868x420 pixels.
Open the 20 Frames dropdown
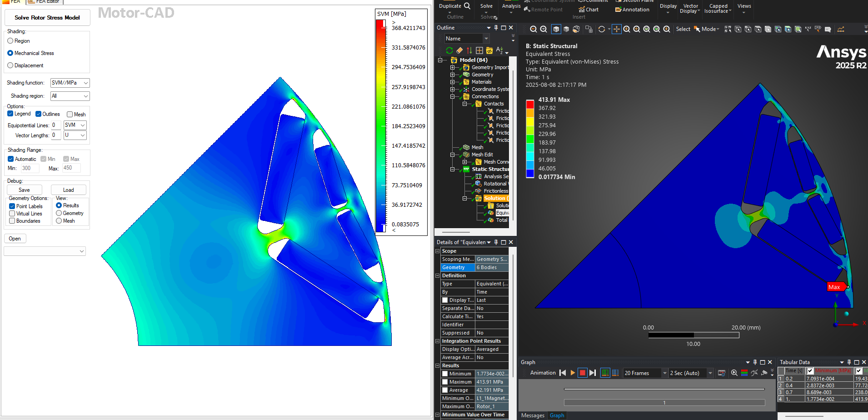click(664, 373)
